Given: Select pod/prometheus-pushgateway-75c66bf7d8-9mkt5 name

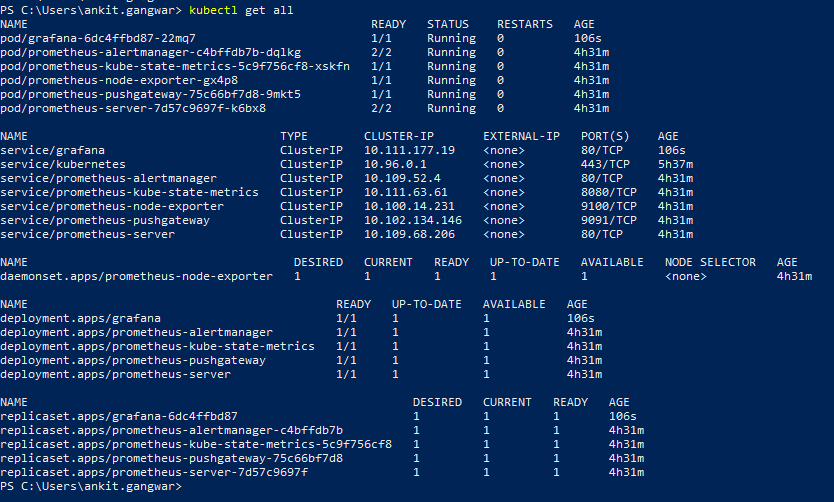Looking at the screenshot, I should click(151, 94).
